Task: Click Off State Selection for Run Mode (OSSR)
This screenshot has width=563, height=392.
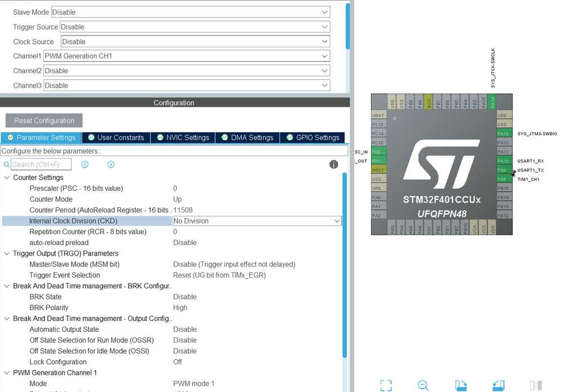Action: 91,340
